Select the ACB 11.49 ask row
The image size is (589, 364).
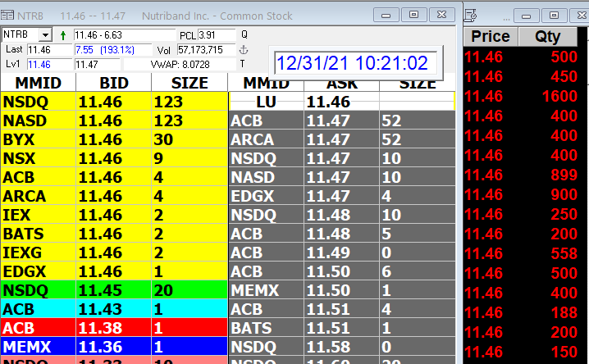pyautogui.click(x=342, y=253)
